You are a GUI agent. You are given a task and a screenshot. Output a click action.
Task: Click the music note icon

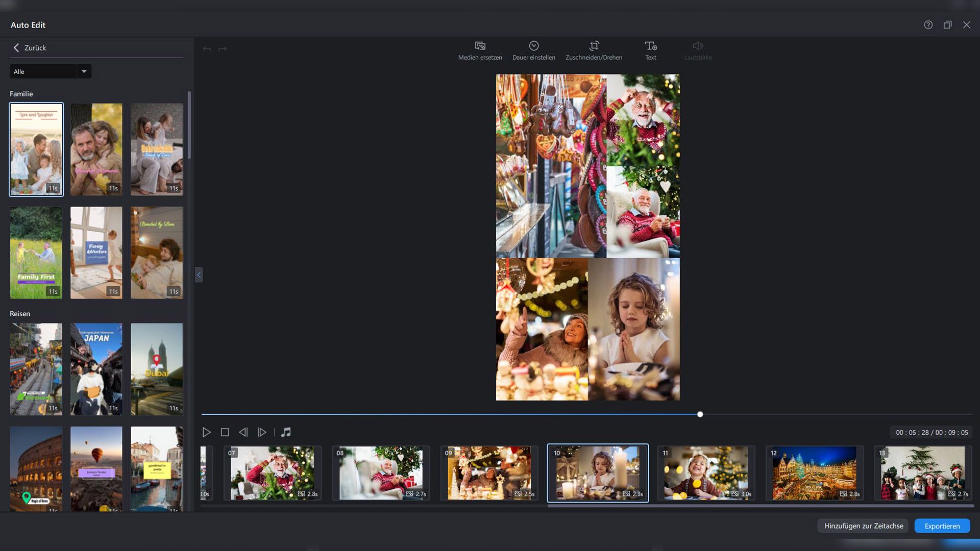click(286, 432)
